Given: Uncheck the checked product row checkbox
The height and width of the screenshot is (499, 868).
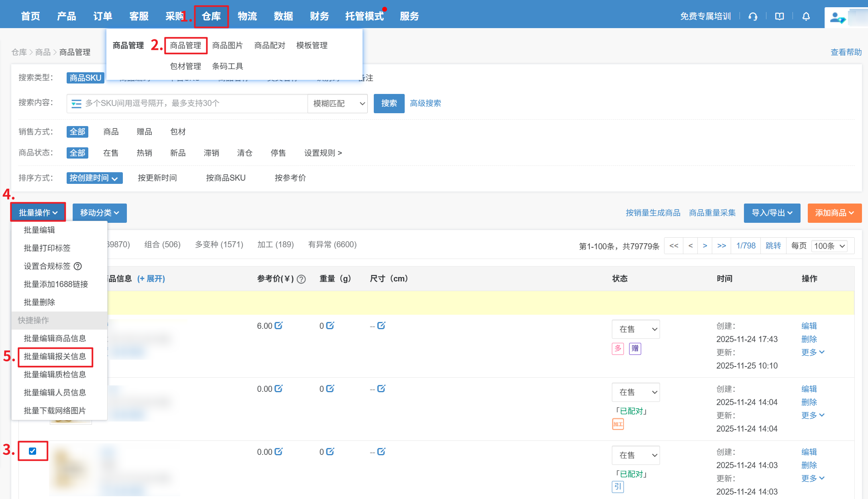Looking at the screenshot, I should click(x=33, y=451).
